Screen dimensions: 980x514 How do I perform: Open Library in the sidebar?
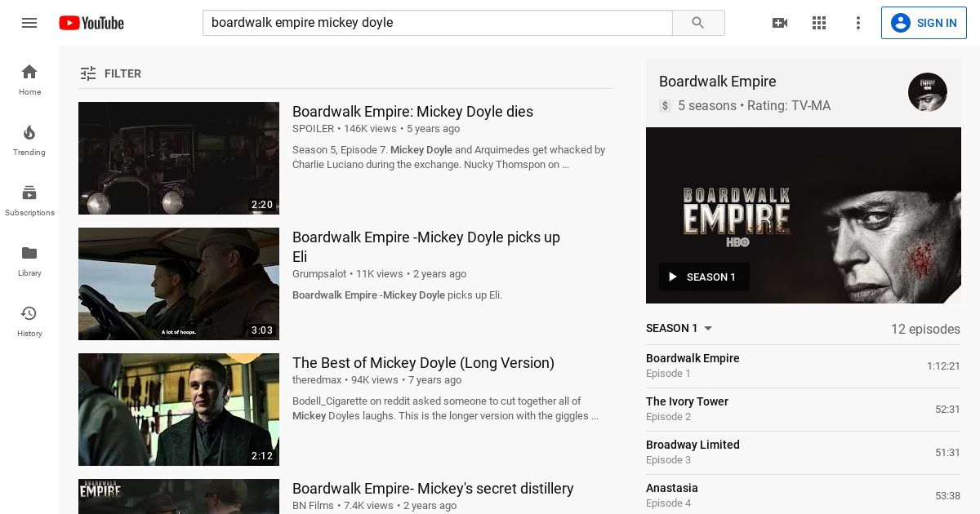pyautogui.click(x=29, y=260)
